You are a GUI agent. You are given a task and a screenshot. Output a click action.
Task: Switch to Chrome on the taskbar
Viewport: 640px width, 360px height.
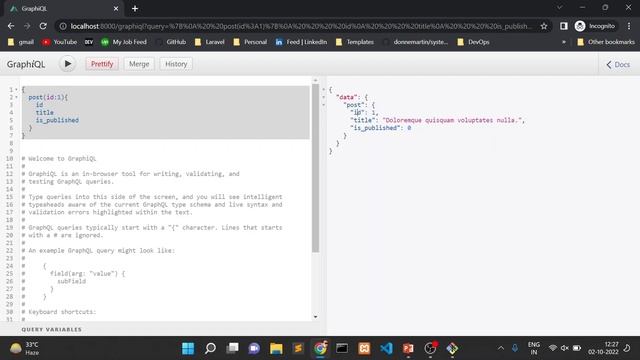pos(320,348)
